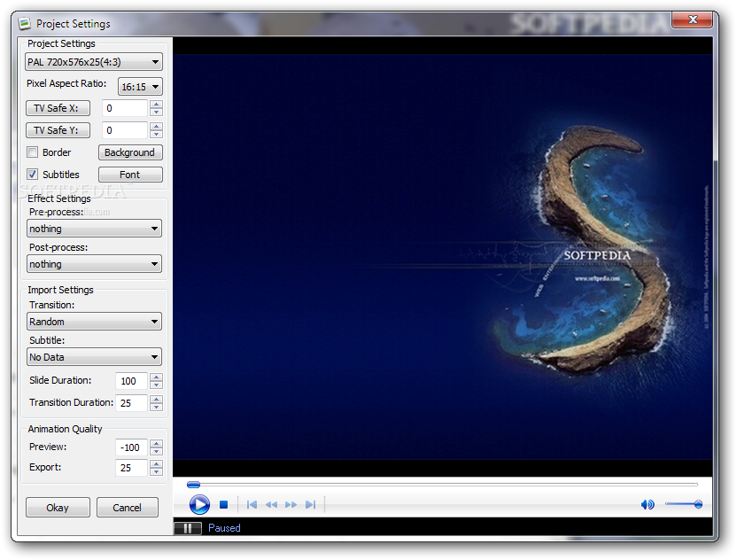Image resolution: width=737 pixels, height=560 pixels.
Task: Click the TV Safe Y input field
Action: click(126, 130)
